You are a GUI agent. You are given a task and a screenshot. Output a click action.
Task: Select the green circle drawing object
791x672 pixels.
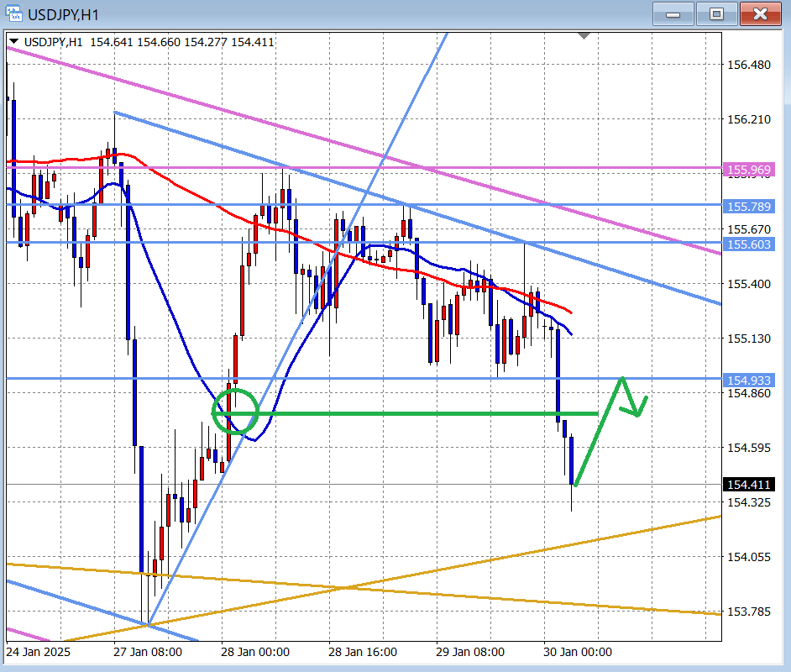237,392
